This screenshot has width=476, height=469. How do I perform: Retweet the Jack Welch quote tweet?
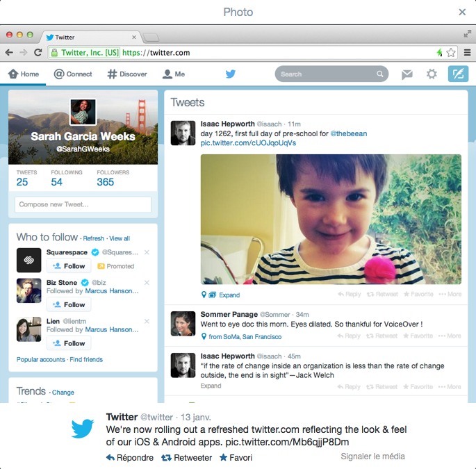pyautogui.click(x=382, y=387)
